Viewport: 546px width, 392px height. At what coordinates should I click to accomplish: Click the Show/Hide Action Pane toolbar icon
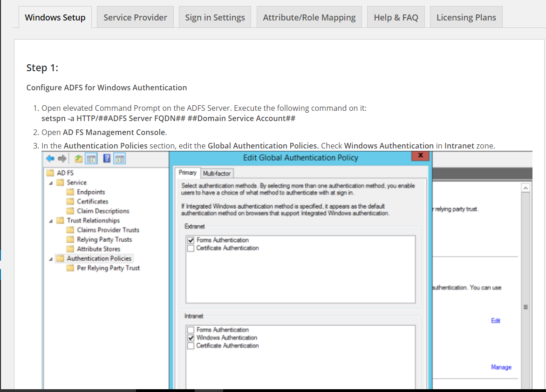point(119,159)
